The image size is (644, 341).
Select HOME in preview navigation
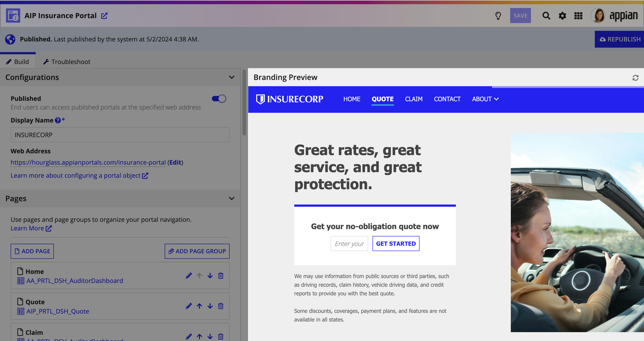pos(352,99)
